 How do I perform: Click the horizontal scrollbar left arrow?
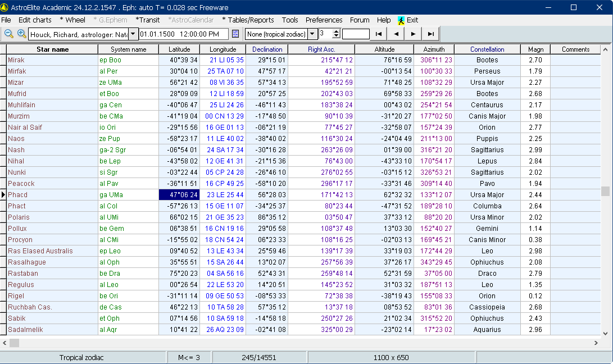pos(4,343)
